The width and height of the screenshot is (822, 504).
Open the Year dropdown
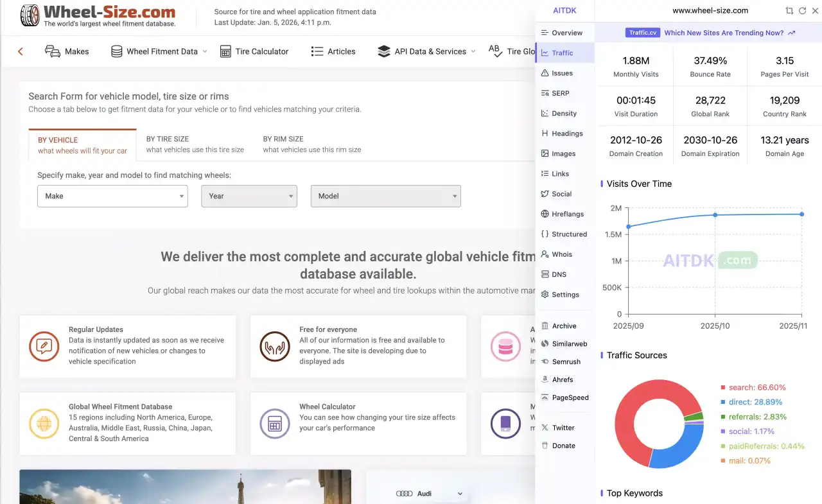(x=249, y=196)
